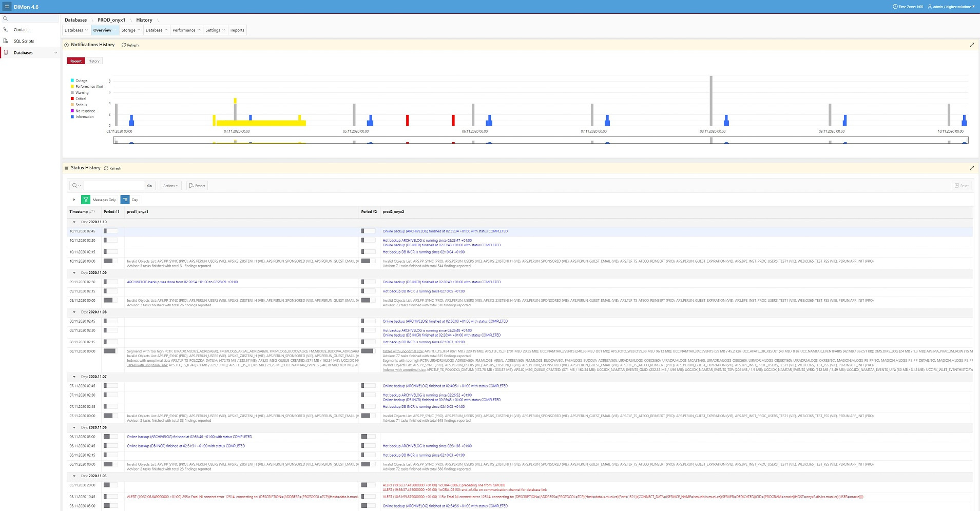Select the Recent chart view button
The width and height of the screenshot is (980, 511).
[x=76, y=61]
